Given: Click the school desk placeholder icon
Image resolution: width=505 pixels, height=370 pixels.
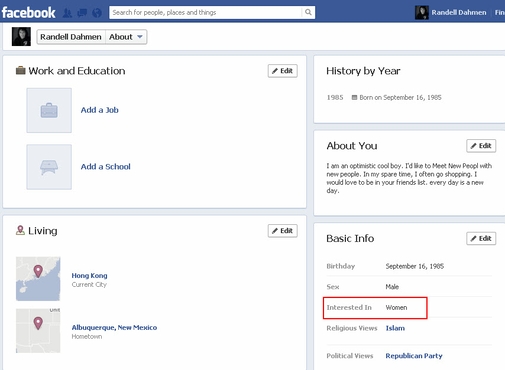Looking at the screenshot, I should click(x=49, y=167).
